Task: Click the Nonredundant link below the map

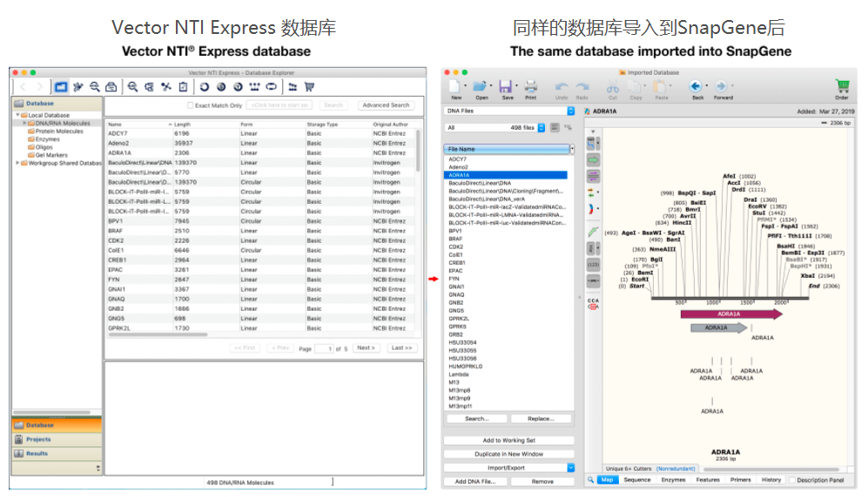Action: click(676, 469)
